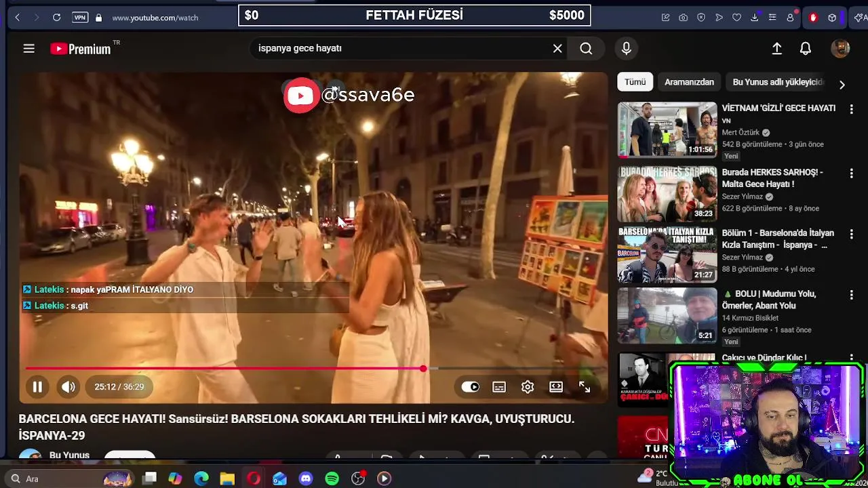Toggle the autoplay switch
The image size is (868, 488).
[471, 387]
